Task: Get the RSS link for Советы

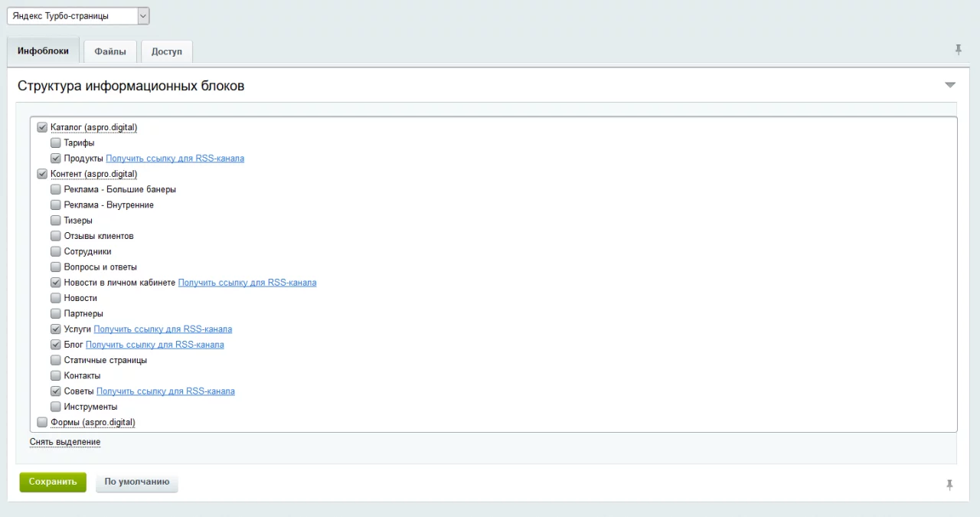Action: (165, 391)
